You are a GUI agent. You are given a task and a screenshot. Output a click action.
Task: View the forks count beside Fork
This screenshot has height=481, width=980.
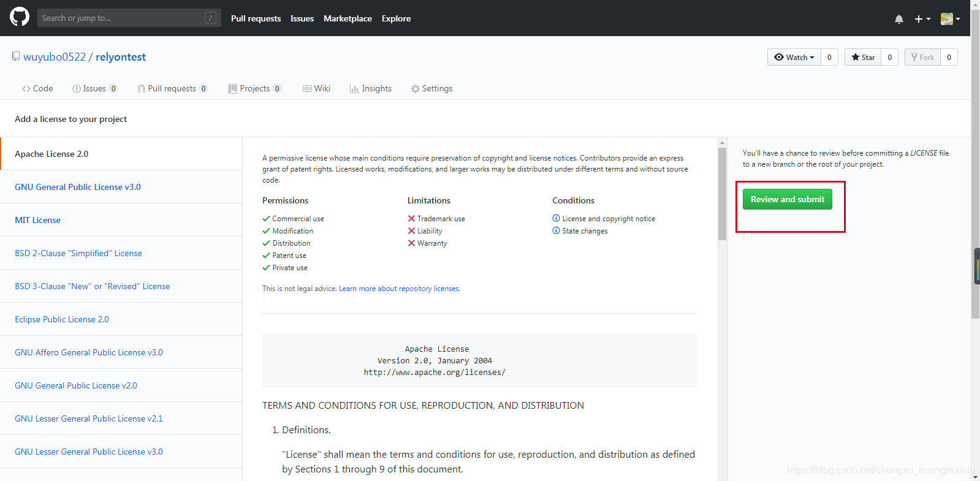(x=949, y=57)
